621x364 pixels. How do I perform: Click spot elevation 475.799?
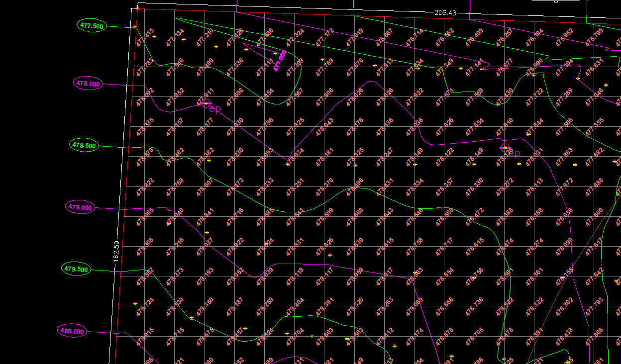tap(595, 38)
